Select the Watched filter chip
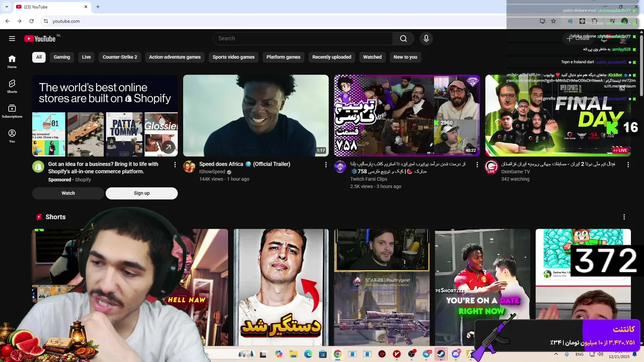This screenshot has height=362, width=644. tap(372, 57)
